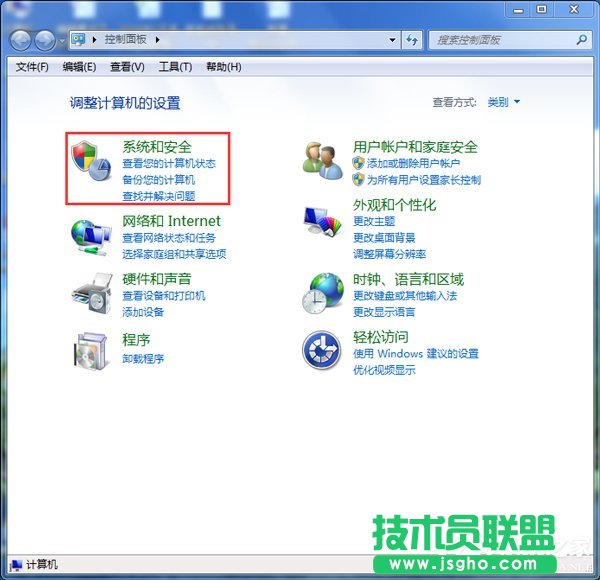Open 选择家庭组和共享选项 link
600x580 pixels.
click(174, 254)
